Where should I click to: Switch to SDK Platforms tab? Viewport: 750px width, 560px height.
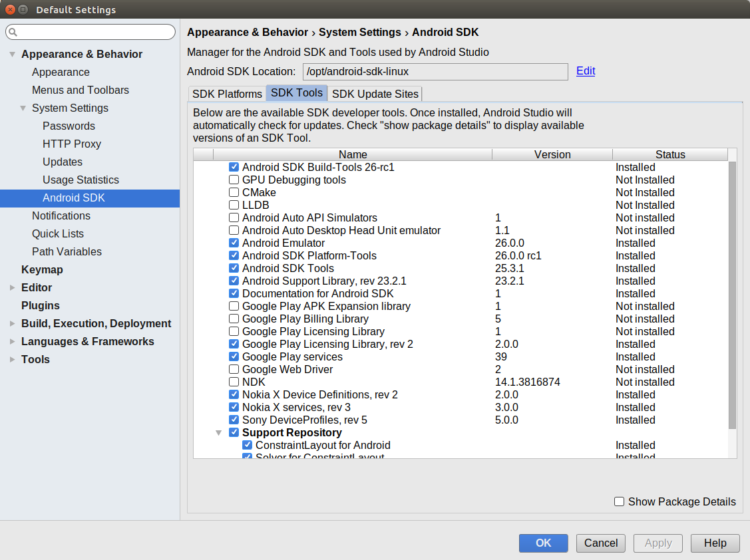pyautogui.click(x=227, y=94)
